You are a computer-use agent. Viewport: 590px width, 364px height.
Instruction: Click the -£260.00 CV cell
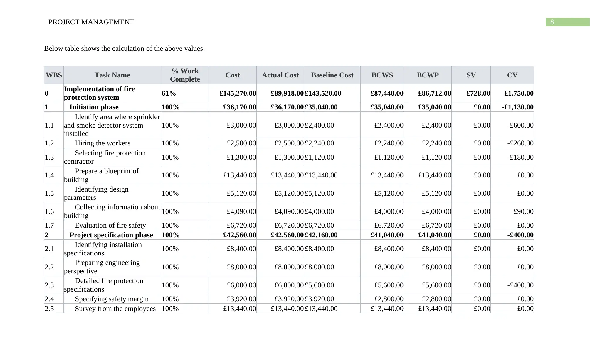[x=512, y=143]
